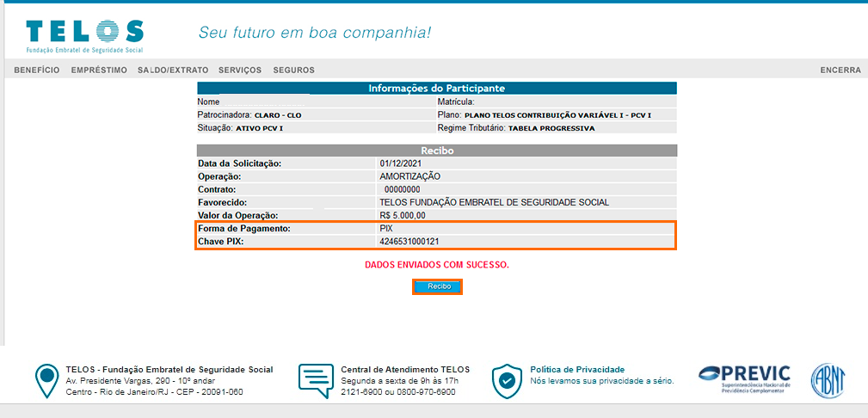Click the slogan Seu futuro em boa companhia!
The height and width of the screenshot is (418, 868).
pos(315,32)
